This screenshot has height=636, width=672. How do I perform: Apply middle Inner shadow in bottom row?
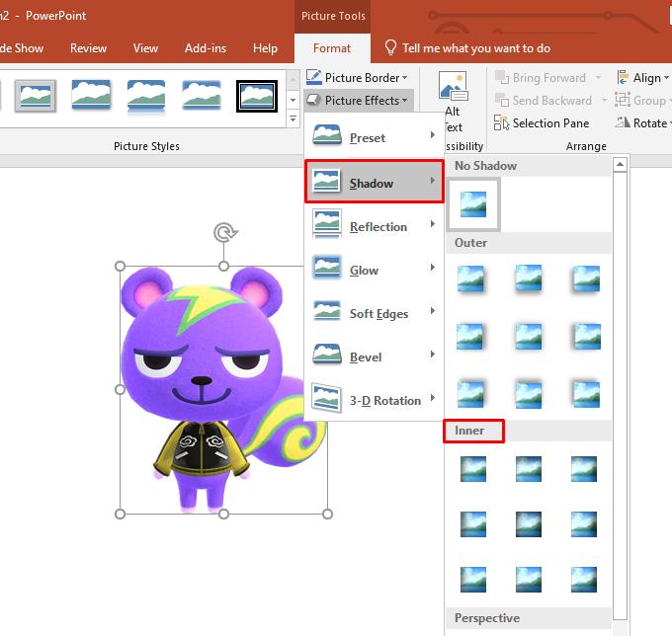(529, 580)
